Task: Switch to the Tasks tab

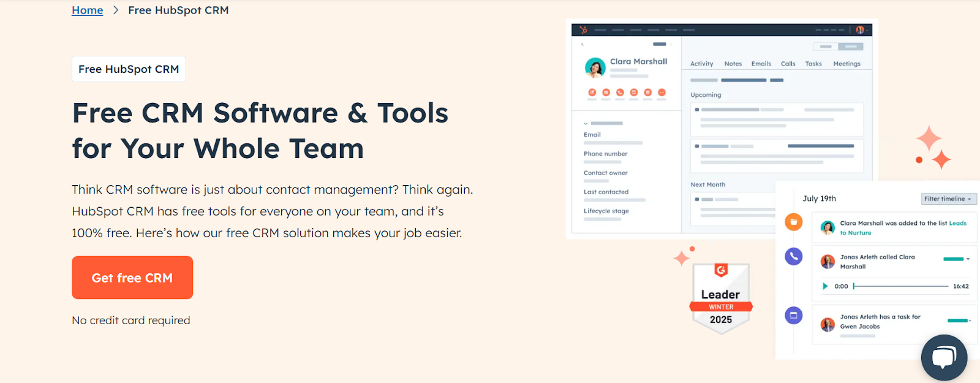Action: pos(813,64)
